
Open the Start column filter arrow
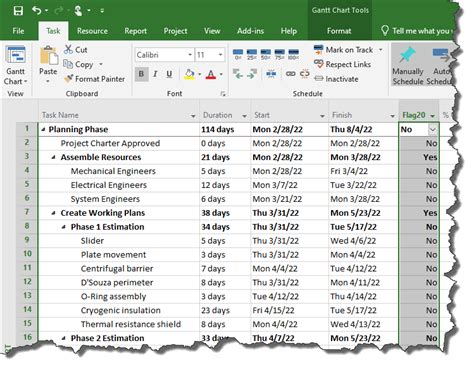point(322,116)
